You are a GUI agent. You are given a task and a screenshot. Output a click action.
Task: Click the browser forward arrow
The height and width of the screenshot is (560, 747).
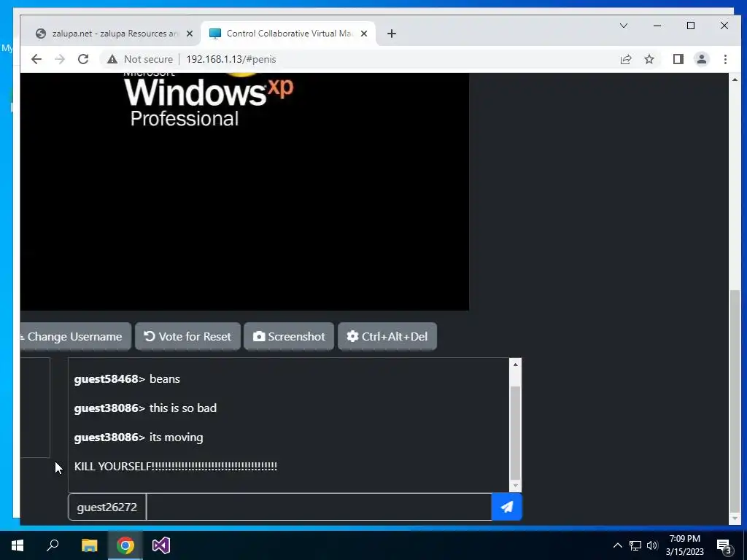pos(60,59)
